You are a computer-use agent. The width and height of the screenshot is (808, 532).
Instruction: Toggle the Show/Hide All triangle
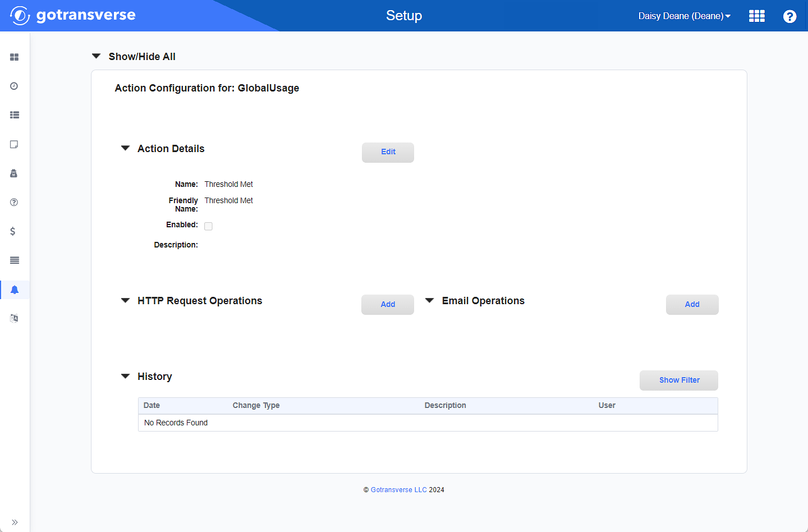coord(96,56)
